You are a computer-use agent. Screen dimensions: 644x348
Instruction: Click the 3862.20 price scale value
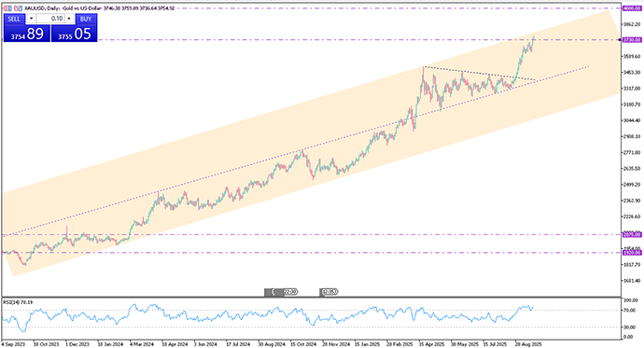pyautogui.click(x=632, y=24)
